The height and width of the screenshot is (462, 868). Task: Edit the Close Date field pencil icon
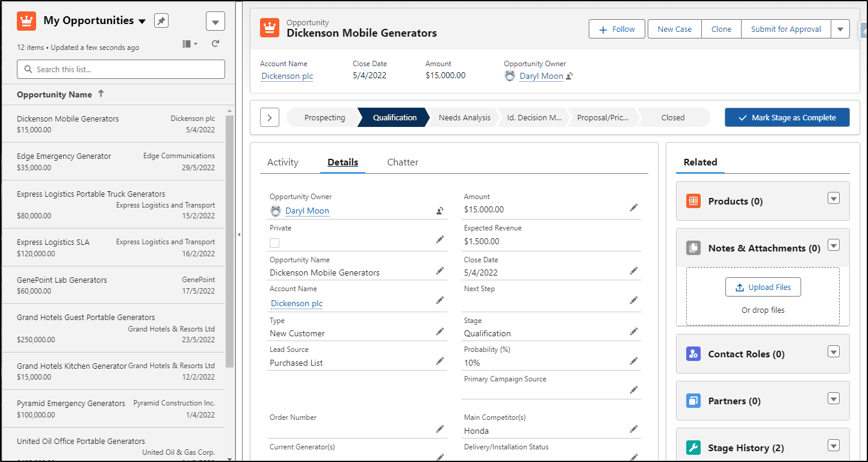[x=634, y=271]
